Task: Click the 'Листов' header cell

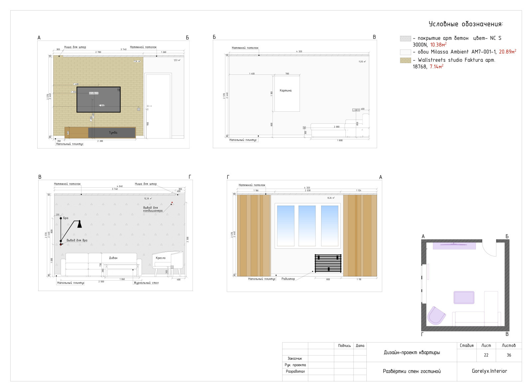Action: coord(509,345)
